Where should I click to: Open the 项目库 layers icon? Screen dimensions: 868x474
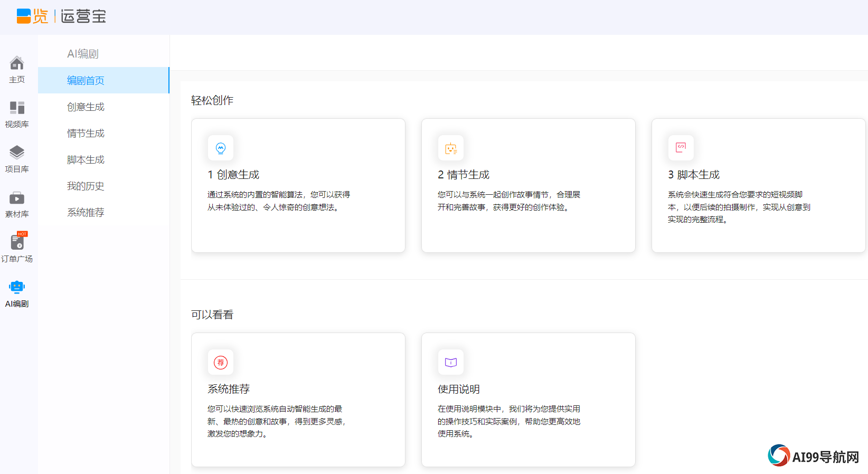(17, 153)
